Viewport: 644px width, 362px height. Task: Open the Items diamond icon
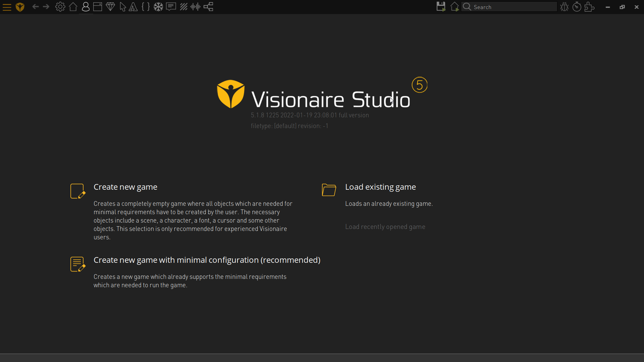(110, 7)
